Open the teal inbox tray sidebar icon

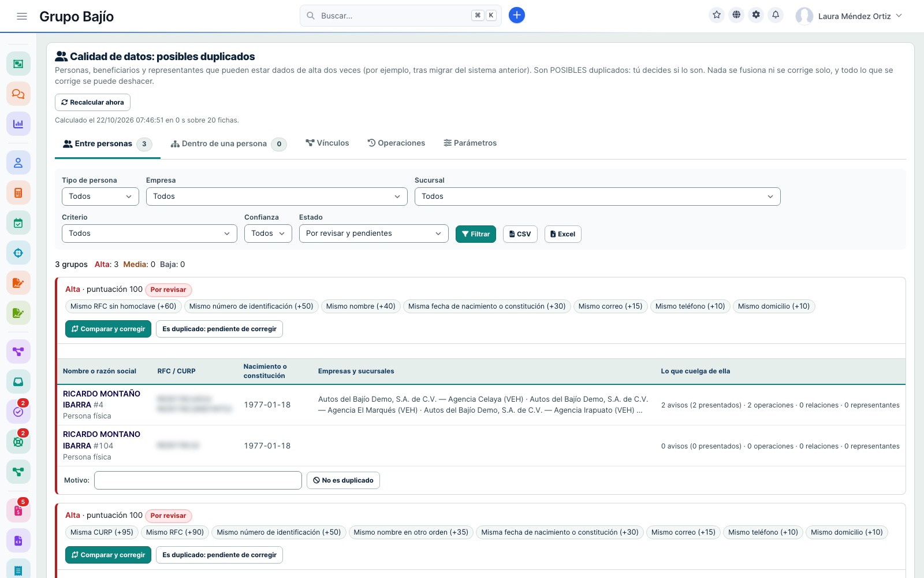point(18,381)
